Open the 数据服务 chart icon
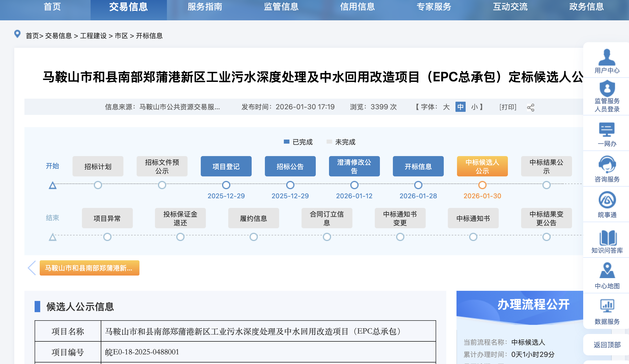This screenshot has width=629, height=364. (x=607, y=306)
